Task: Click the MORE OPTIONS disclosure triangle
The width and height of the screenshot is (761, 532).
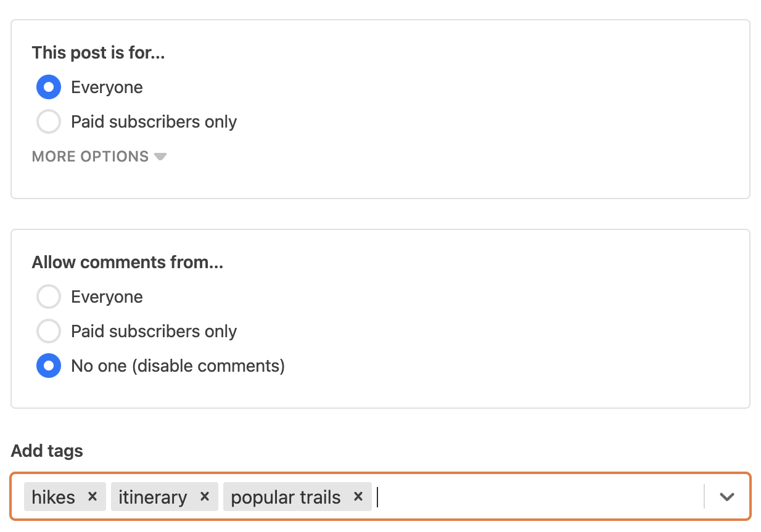Action: pos(160,157)
